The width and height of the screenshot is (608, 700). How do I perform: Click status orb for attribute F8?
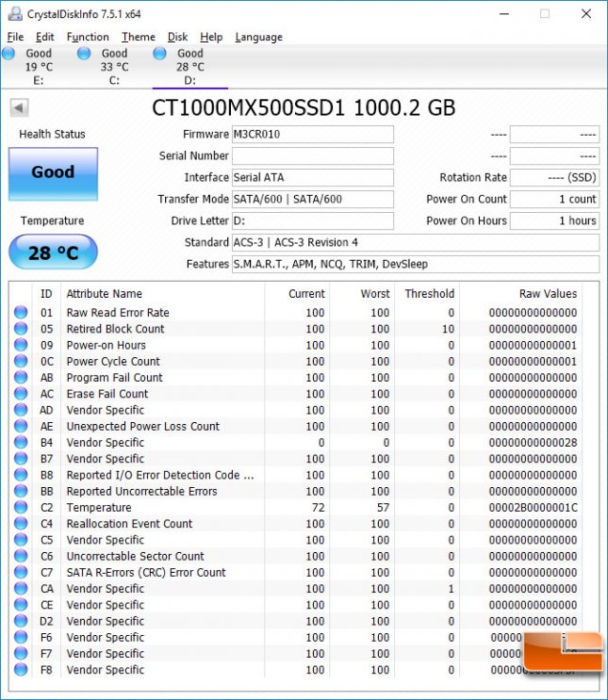[x=21, y=670]
